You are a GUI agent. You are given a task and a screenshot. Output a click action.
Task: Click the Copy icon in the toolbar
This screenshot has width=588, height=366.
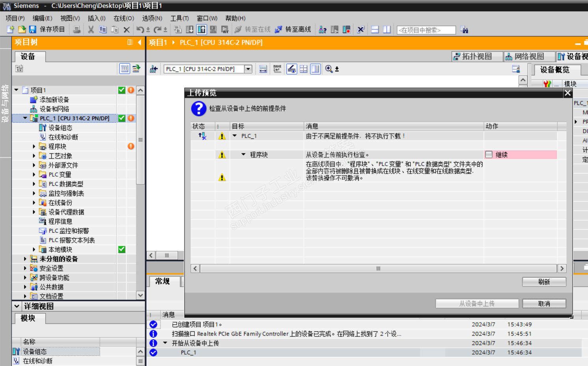click(x=103, y=30)
